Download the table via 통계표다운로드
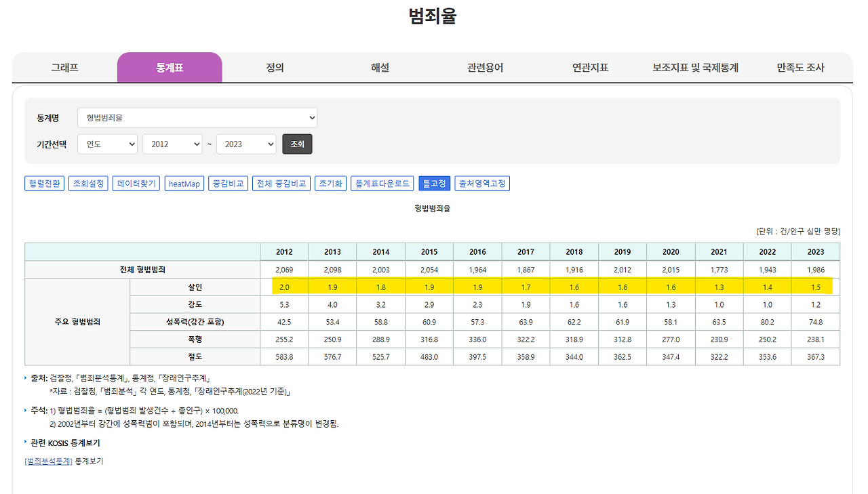The width and height of the screenshot is (868, 494). tap(382, 183)
